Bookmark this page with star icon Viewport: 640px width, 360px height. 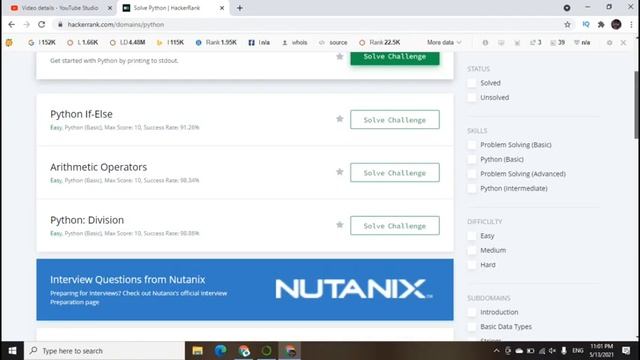click(567, 24)
